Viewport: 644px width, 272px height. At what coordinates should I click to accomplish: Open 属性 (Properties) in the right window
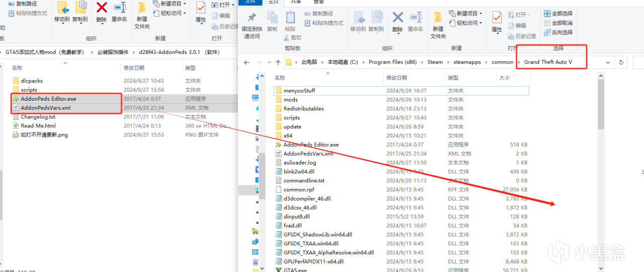(497, 22)
